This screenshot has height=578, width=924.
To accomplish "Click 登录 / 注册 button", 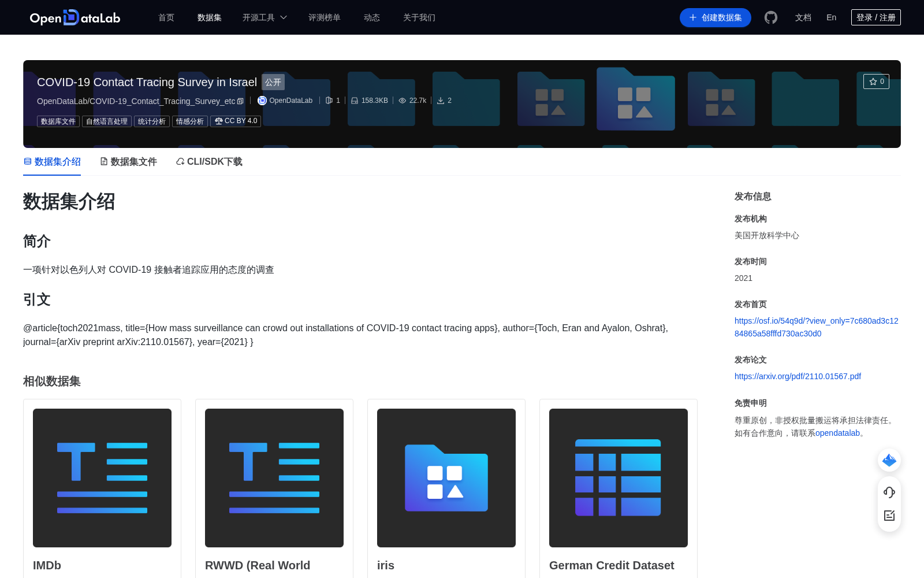I will (x=876, y=17).
